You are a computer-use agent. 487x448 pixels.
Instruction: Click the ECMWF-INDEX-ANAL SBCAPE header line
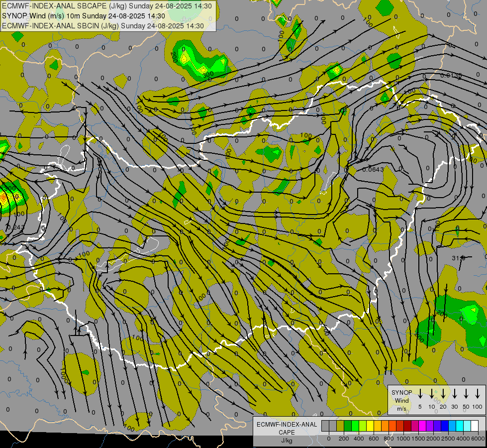107,6
